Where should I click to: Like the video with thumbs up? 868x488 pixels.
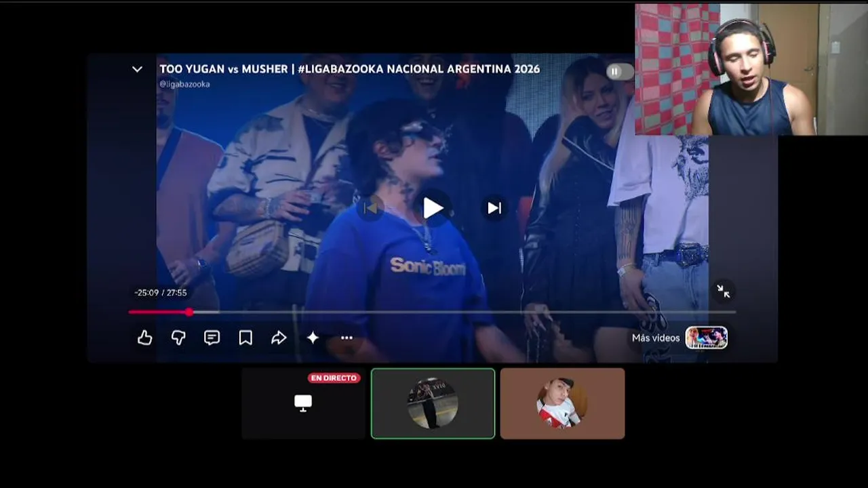144,338
